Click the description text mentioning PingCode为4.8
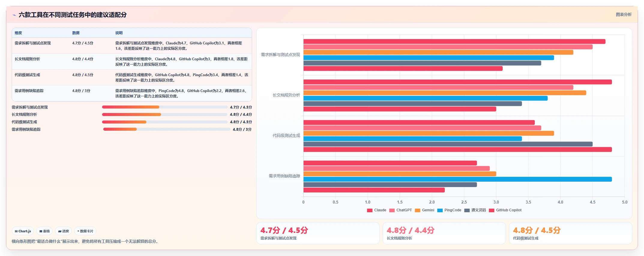644x256 pixels. (182, 94)
